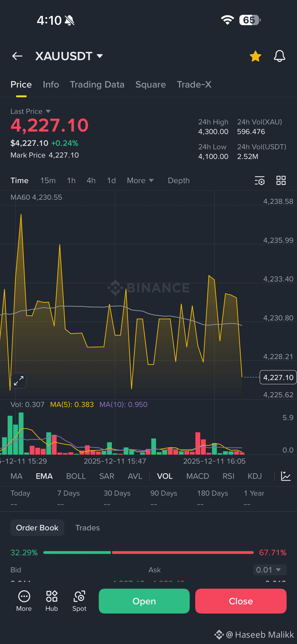Select the 15m chart interval
The height and width of the screenshot is (644, 297).
coord(48,180)
